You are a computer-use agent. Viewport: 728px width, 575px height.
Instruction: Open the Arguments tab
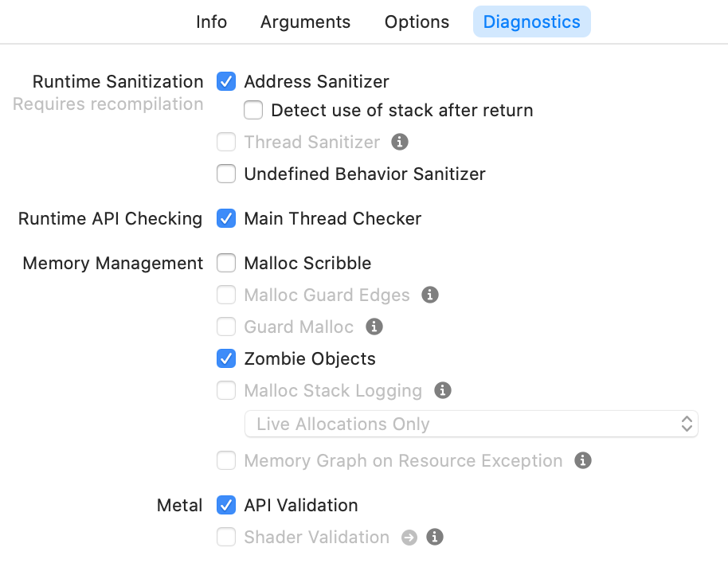coord(305,22)
